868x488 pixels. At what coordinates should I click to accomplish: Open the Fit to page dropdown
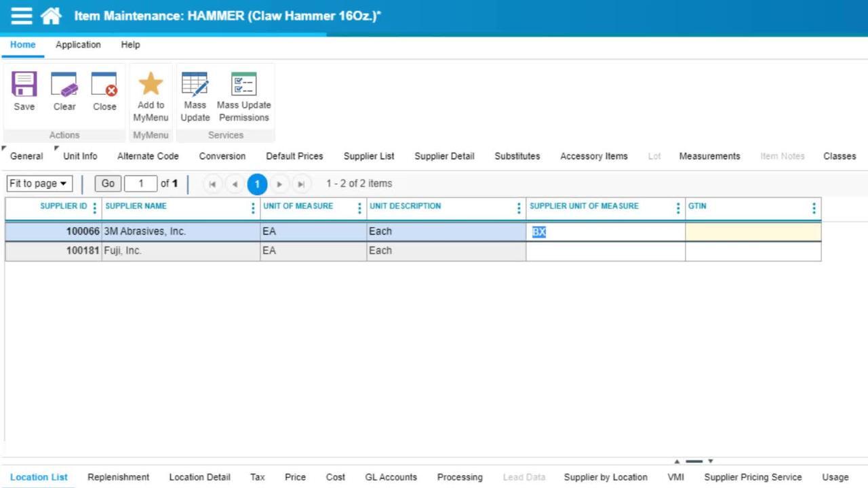pos(37,183)
